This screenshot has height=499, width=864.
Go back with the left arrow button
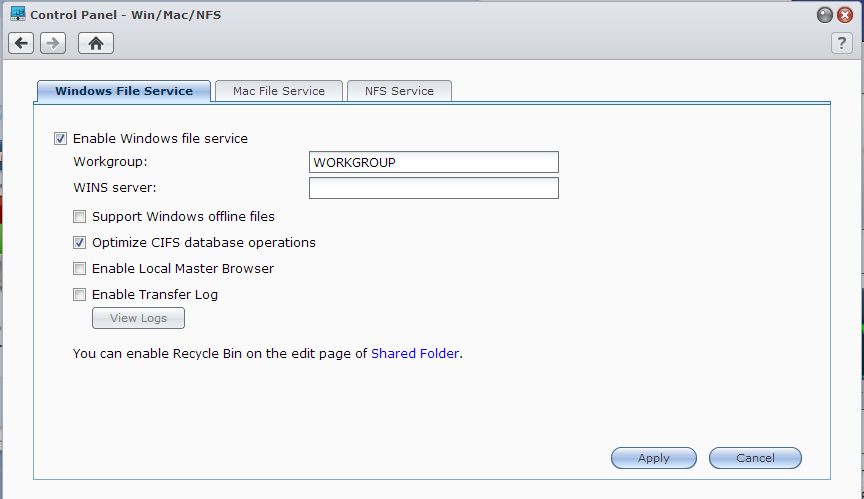coord(21,43)
